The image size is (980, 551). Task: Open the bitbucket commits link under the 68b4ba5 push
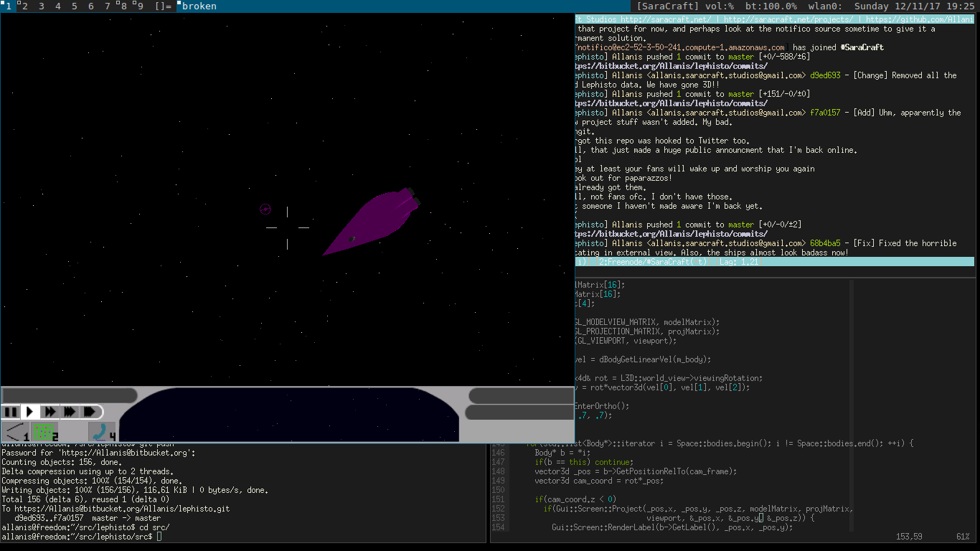tap(671, 234)
